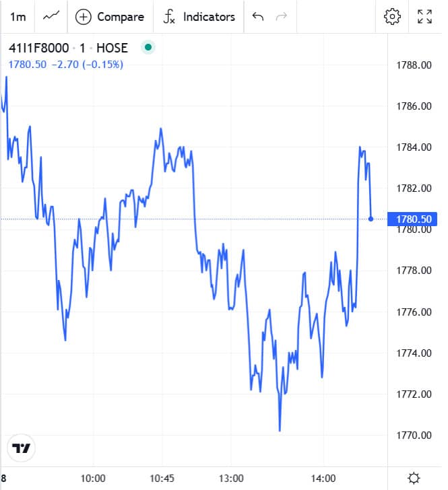Open the Indicators fx icon
The width and height of the screenshot is (448, 490).
tap(169, 17)
